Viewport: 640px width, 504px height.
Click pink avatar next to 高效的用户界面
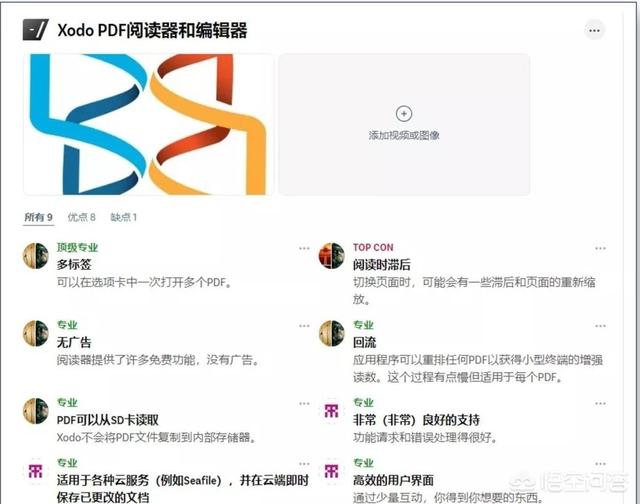click(331, 471)
